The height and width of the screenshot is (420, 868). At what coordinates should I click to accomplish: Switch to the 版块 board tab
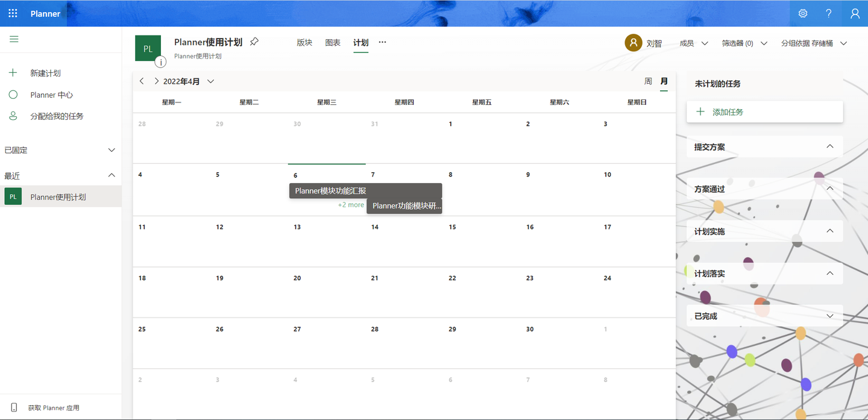pyautogui.click(x=304, y=43)
